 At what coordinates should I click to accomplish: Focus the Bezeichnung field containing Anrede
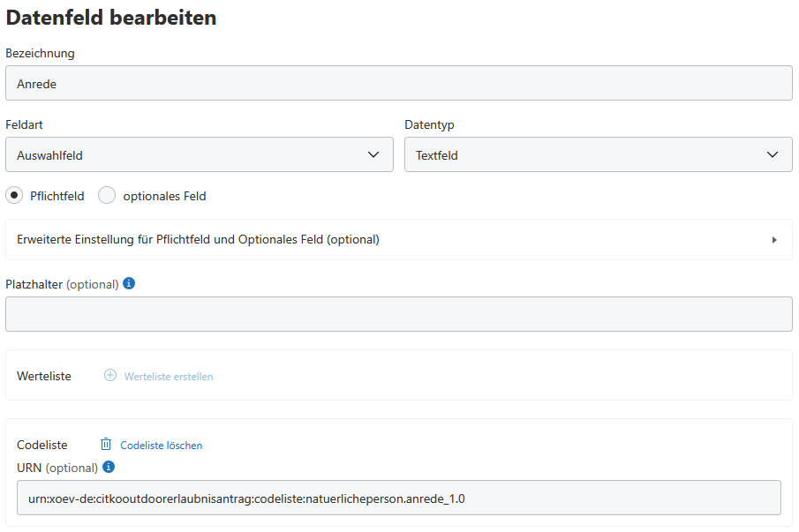(x=398, y=84)
